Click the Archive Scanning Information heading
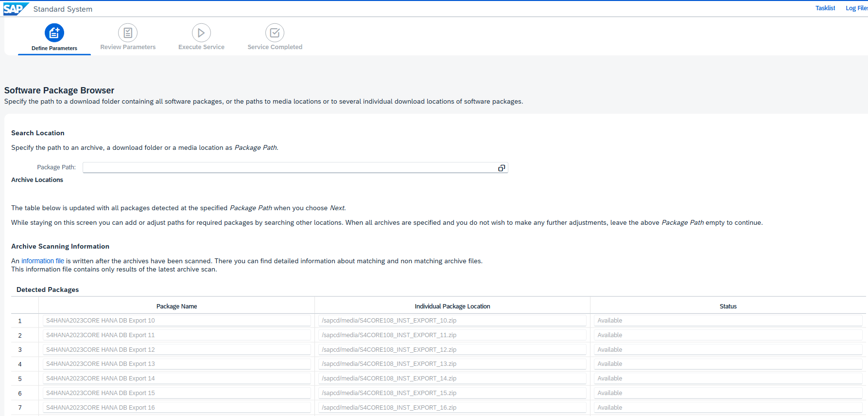Viewport: 868px width, 416px height. pos(60,247)
